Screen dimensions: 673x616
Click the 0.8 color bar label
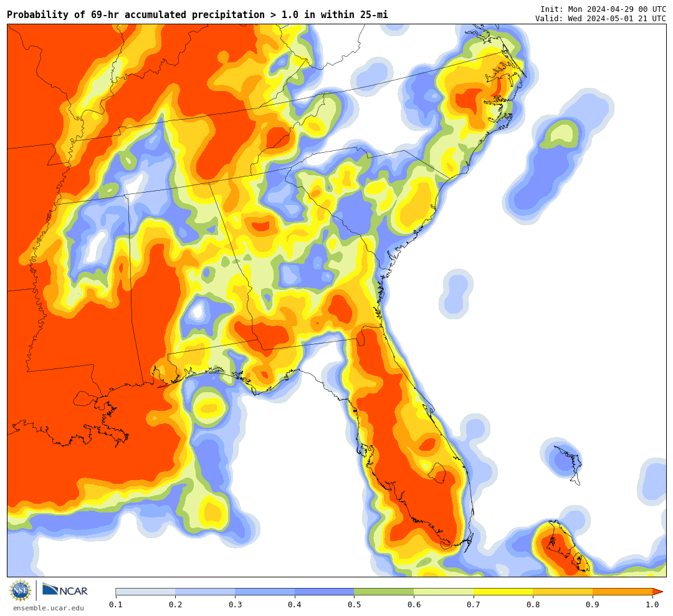(533, 605)
